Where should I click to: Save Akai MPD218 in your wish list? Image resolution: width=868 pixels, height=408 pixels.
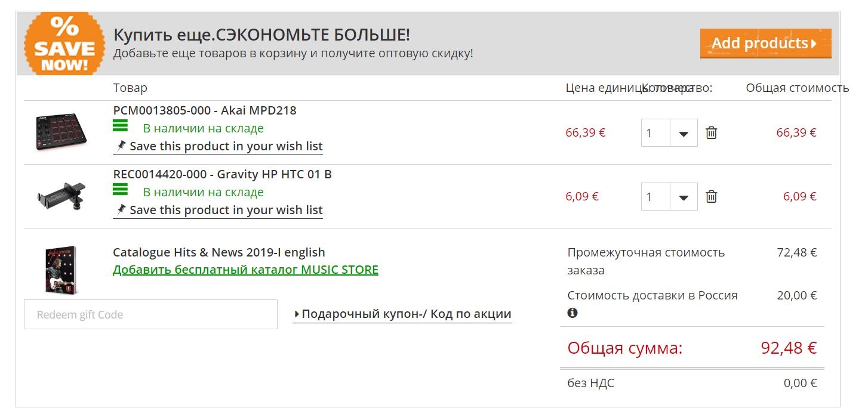point(226,146)
